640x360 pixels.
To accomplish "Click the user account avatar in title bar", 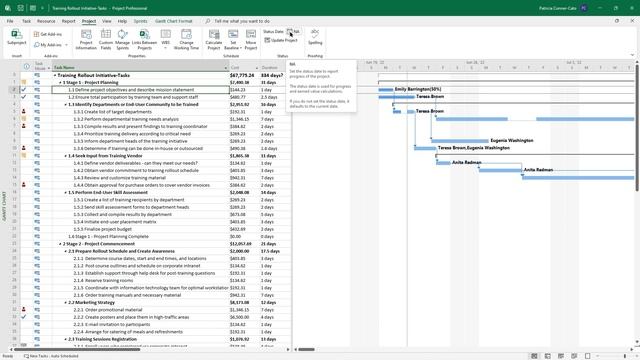I will point(584,8).
